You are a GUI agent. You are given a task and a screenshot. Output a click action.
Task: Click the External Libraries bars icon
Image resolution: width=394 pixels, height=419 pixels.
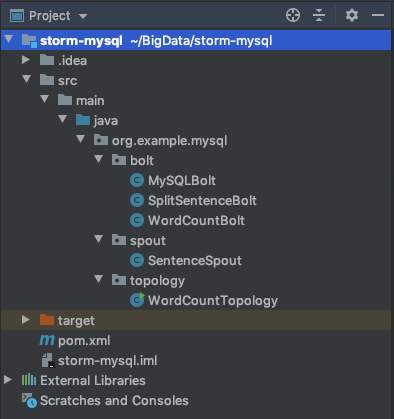pos(29,380)
